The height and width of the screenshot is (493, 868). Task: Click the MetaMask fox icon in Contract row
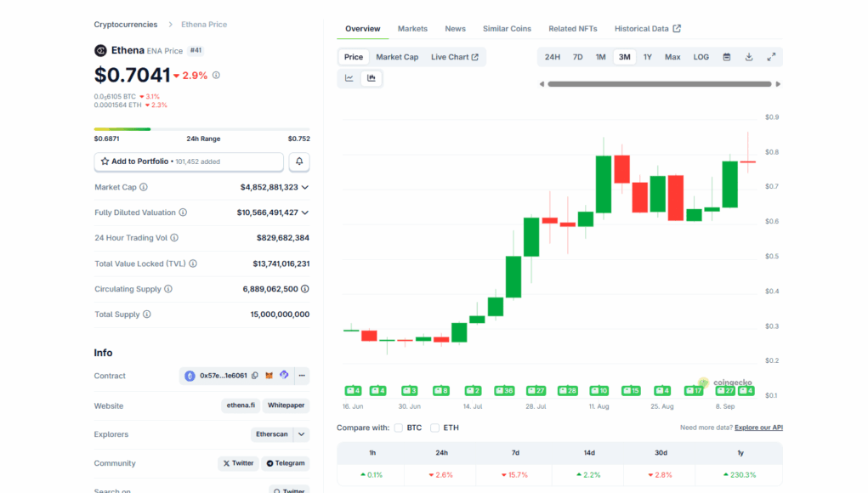[x=269, y=376]
